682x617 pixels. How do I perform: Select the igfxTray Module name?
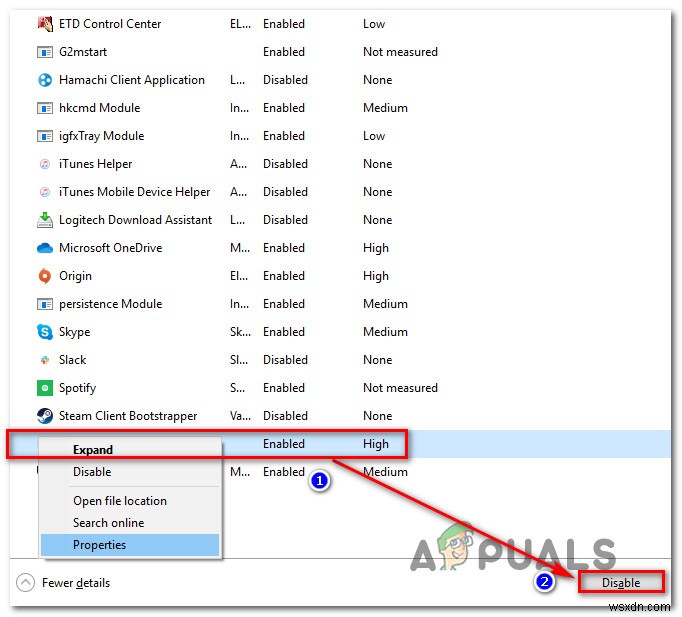101,136
